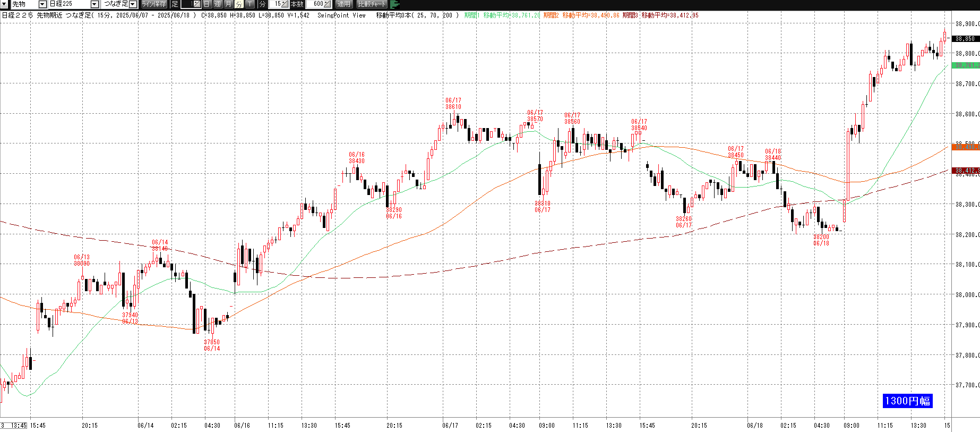980x432 pixels.
Task: Open the 比較チャート comparison chart
Action: (372, 4)
